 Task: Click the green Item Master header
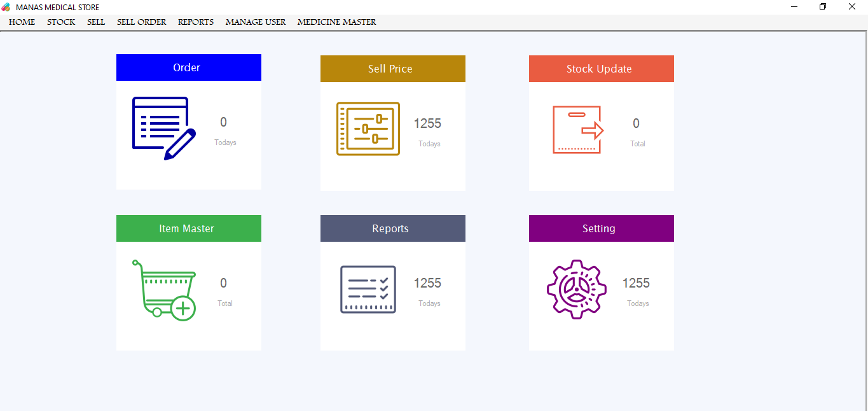tap(188, 228)
